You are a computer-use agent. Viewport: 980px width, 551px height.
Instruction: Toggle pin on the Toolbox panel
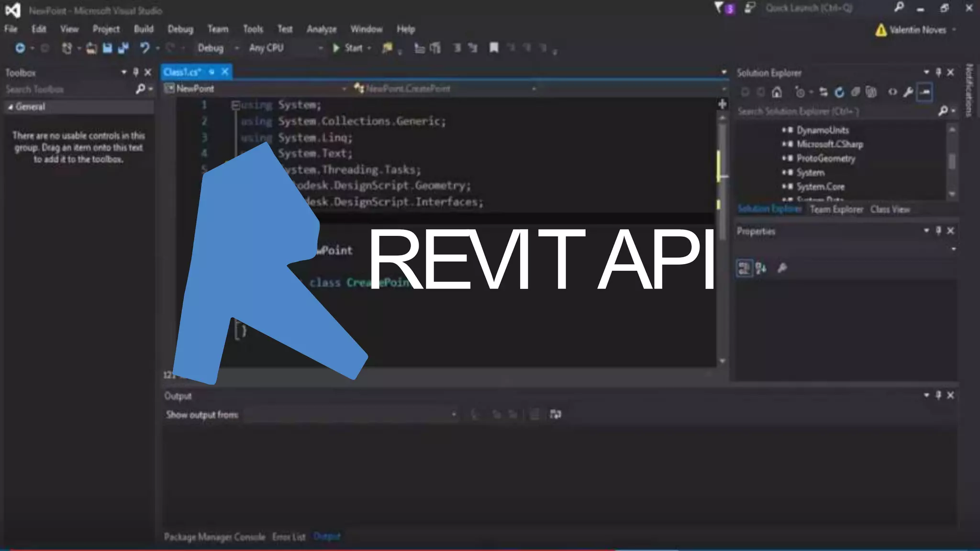(135, 72)
